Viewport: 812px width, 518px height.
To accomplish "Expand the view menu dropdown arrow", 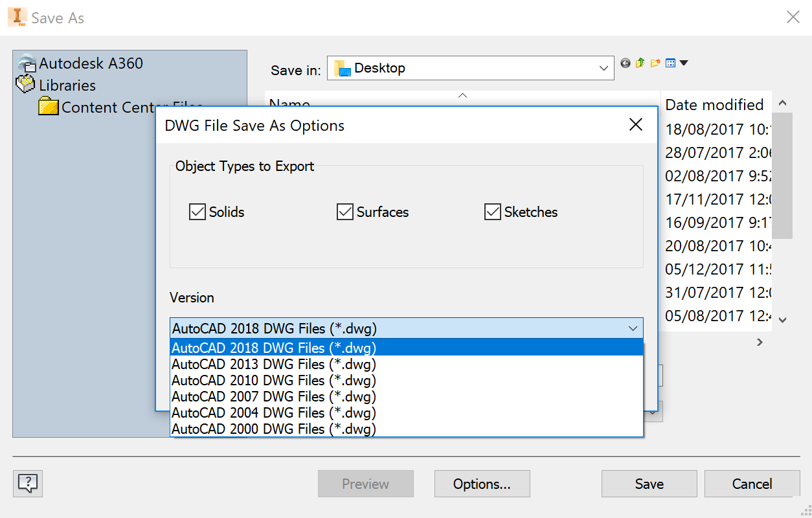I will coord(684,63).
